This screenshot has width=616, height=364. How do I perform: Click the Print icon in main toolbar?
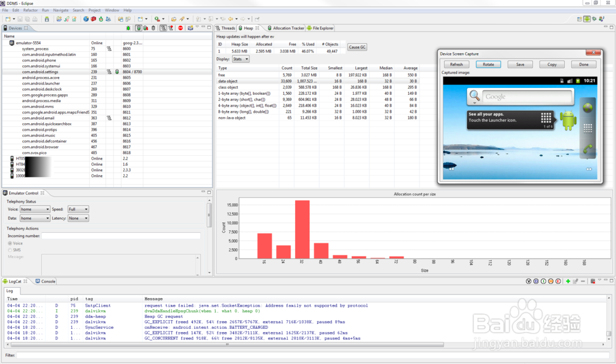pyautogui.click(x=35, y=19)
